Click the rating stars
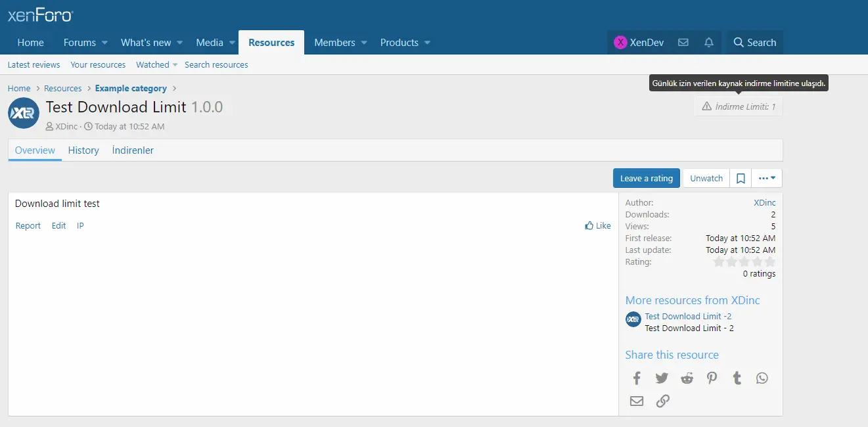Screen dimensions: 868x427 coord(744,261)
